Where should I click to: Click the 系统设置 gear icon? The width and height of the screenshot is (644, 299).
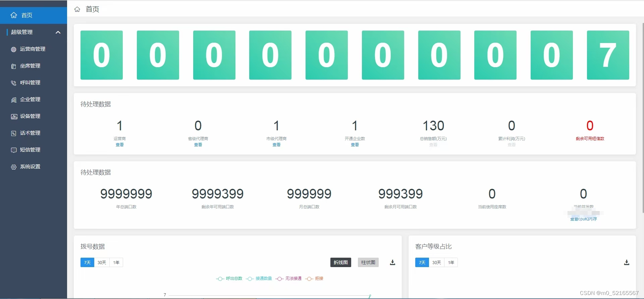point(14,167)
